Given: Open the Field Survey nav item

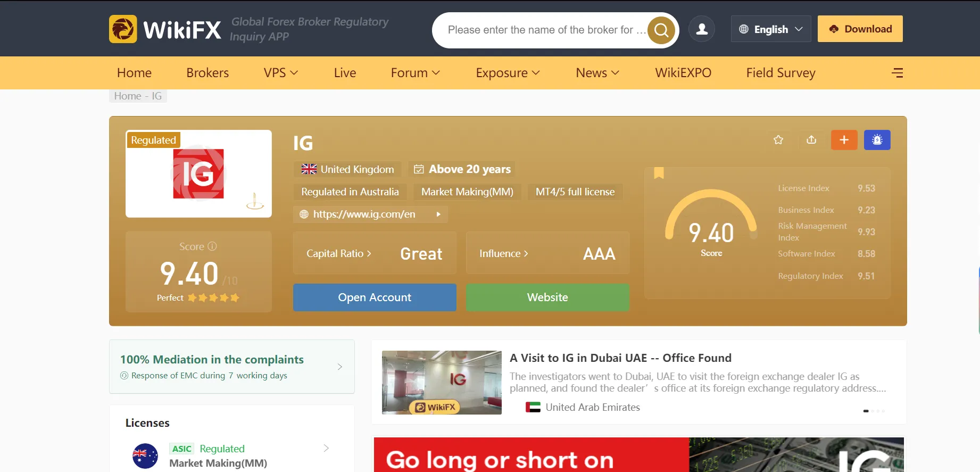Looking at the screenshot, I should click(780, 73).
